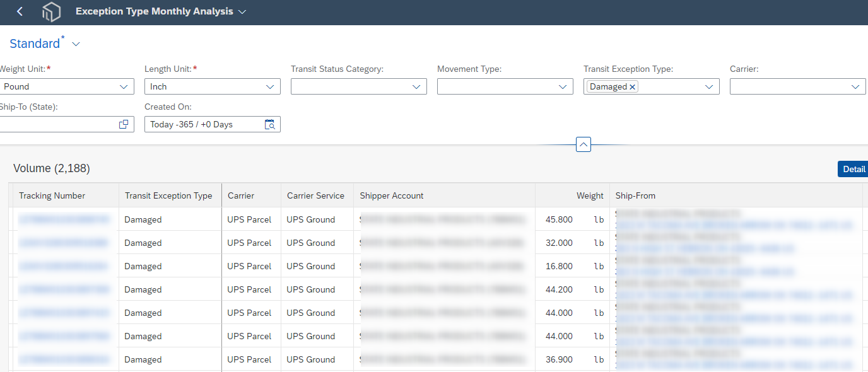Collapse the filter header with the arrow

(x=584, y=144)
